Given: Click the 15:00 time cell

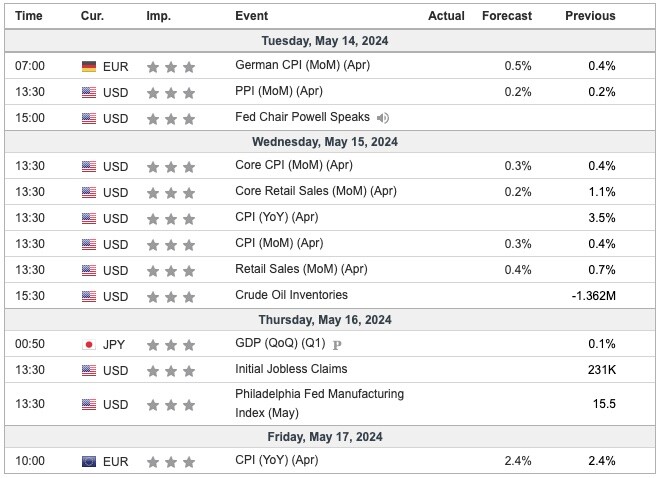Looking at the screenshot, I should (30, 118).
